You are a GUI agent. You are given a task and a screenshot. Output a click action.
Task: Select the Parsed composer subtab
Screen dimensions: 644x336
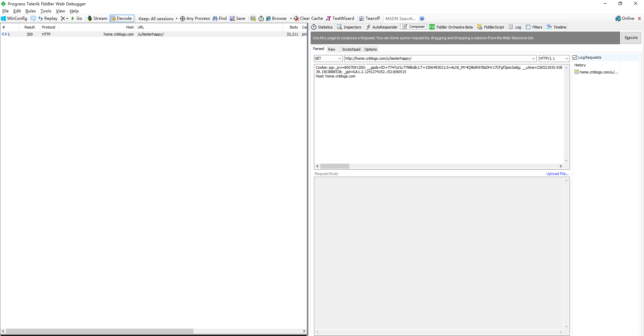(x=319, y=49)
